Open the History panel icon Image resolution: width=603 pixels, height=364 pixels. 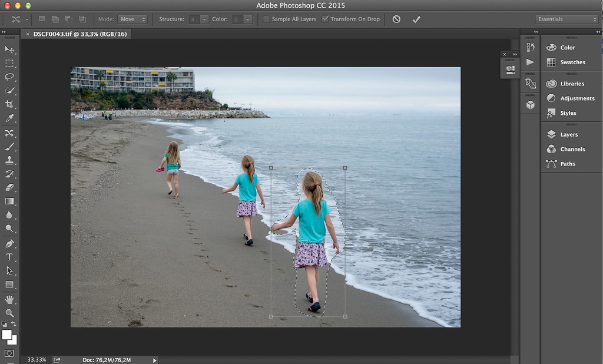click(x=530, y=48)
